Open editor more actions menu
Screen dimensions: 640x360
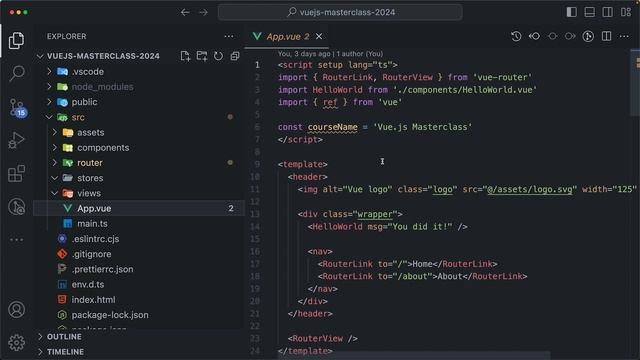click(x=624, y=36)
